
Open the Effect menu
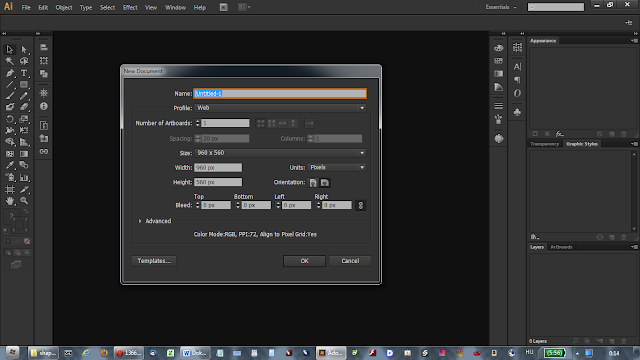(130, 7)
